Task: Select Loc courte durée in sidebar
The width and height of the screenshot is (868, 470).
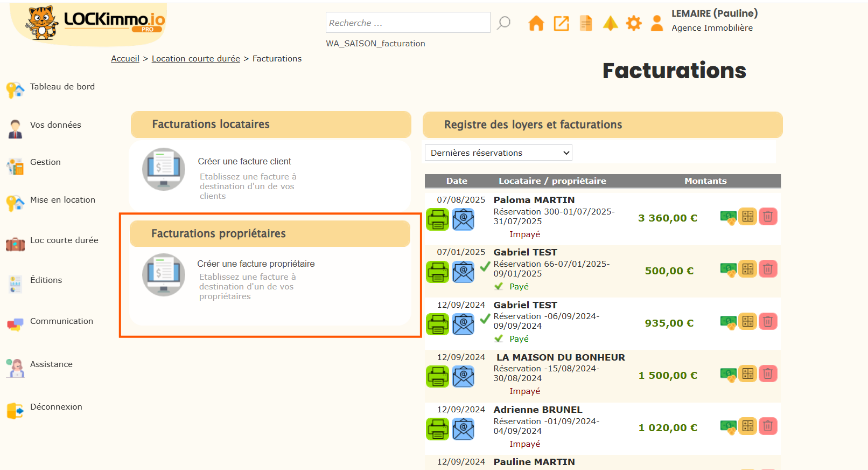Action: tap(64, 240)
